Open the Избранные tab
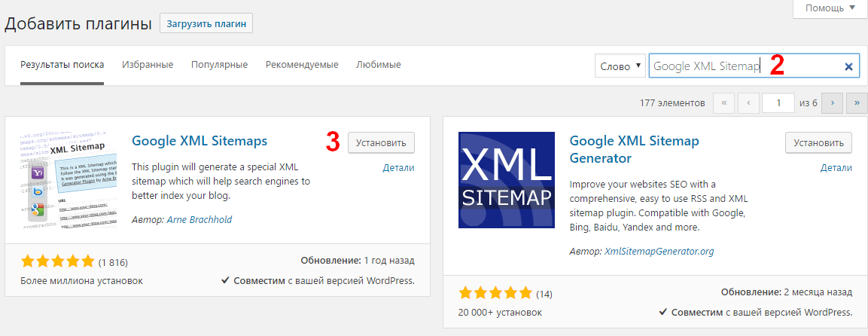 [x=148, y=65]
